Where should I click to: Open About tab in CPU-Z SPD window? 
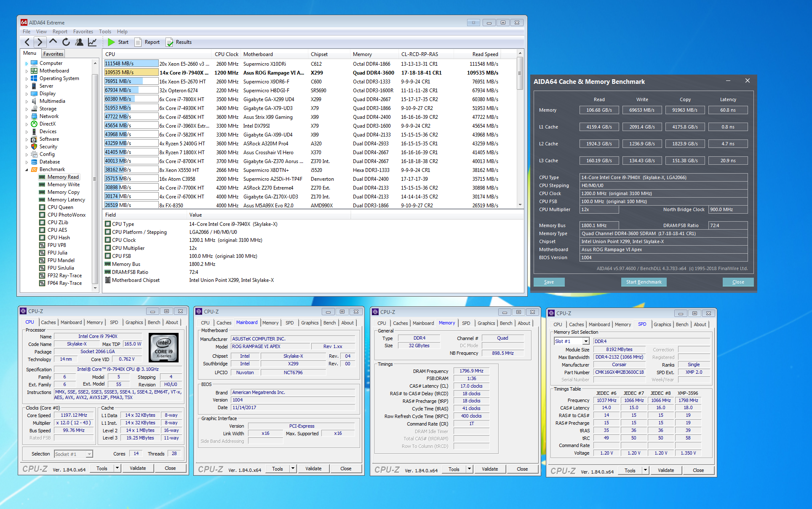pyautogui.click(x=700, y=324)
